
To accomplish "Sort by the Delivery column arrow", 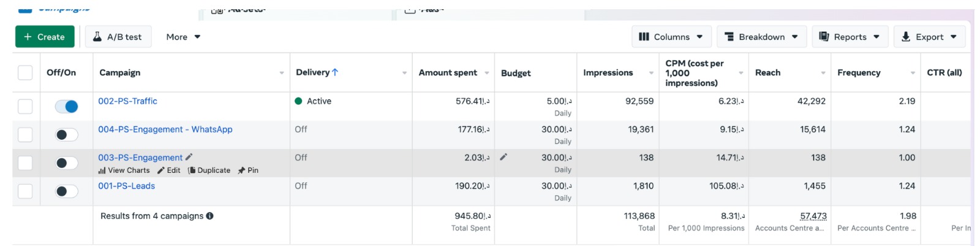I will 335,72.
